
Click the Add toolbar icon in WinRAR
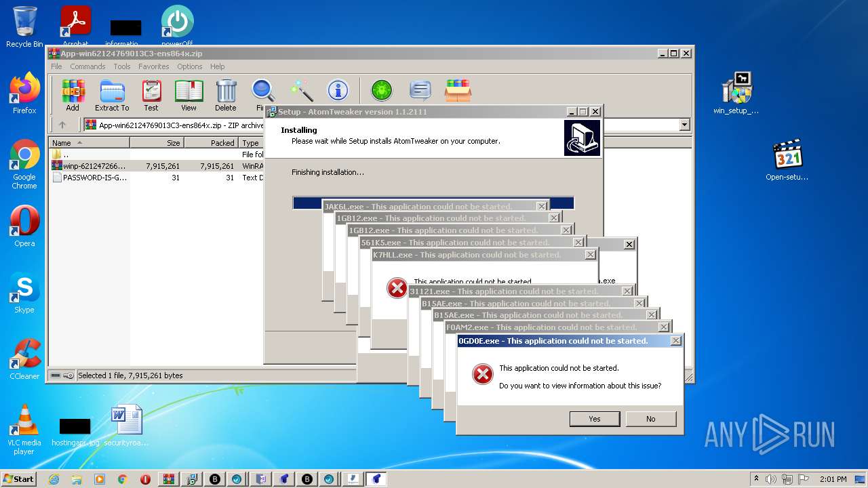73,96
